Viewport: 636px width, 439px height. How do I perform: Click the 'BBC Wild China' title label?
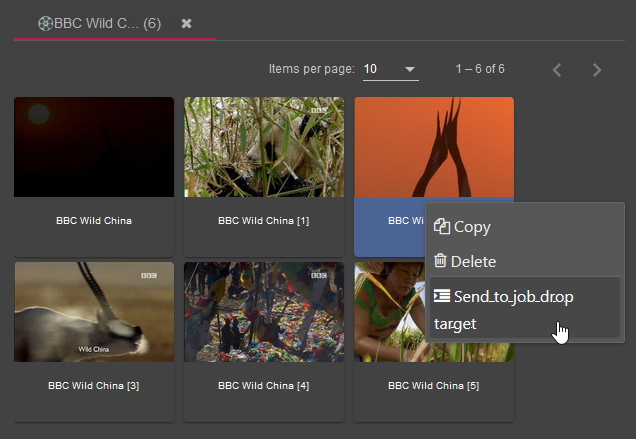94,221
